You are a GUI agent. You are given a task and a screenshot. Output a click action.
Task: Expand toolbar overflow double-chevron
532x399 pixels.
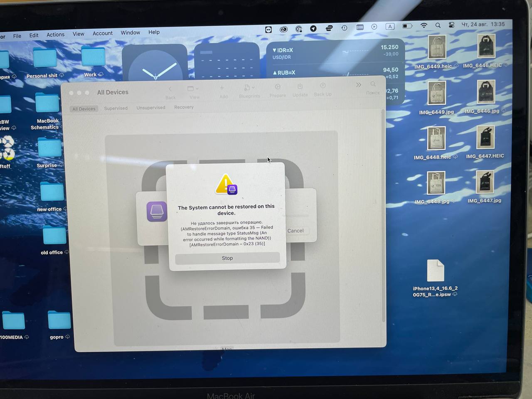click(x=359, y=85)
